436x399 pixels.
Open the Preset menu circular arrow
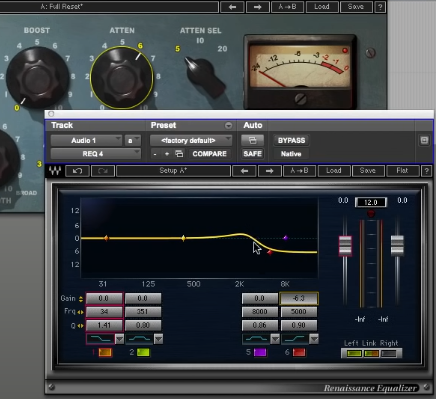[x=228, y=125]
